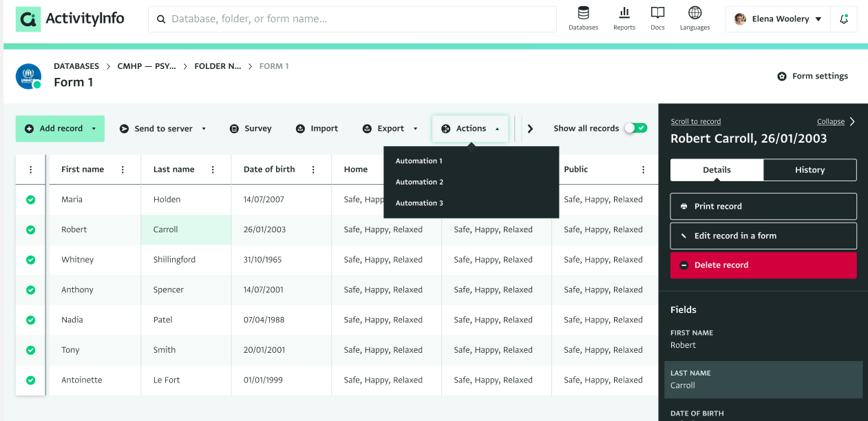
Task: Toggle the green check for Nadia's row
Action: tap(30, 320)
